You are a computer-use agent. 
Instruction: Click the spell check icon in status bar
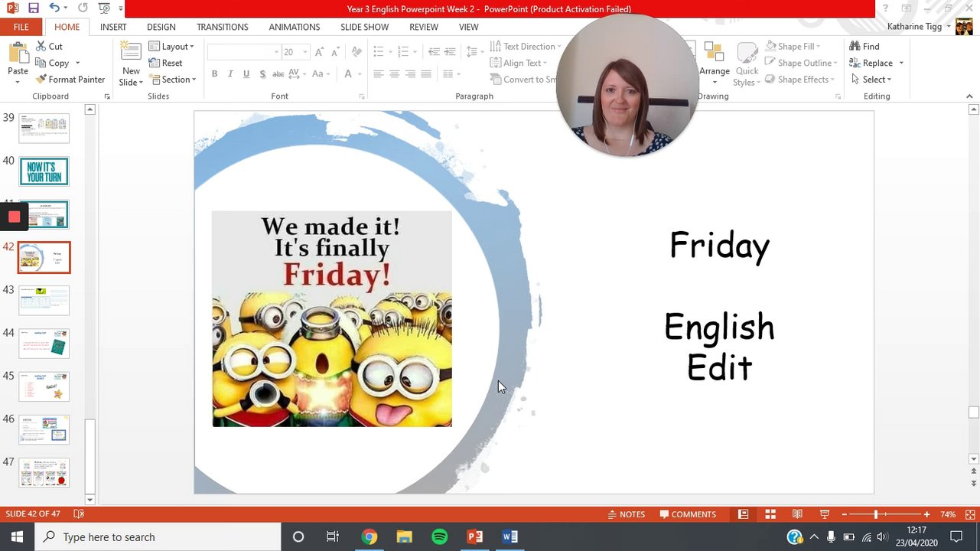pyautogui.click(x=79, y=514)
